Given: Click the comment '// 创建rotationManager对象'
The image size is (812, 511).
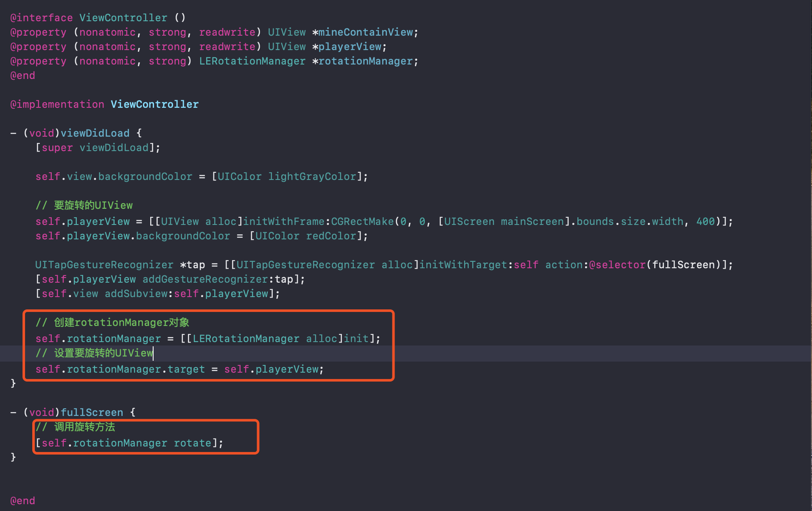Looking at the screenshot, I should pos(112,323).
